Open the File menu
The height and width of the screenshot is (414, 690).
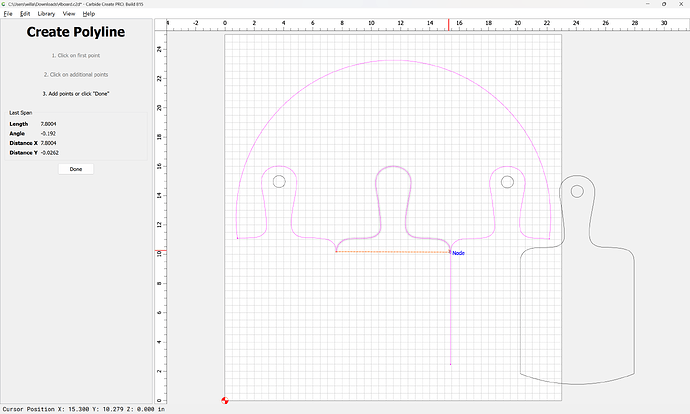[x=8, y=14]
